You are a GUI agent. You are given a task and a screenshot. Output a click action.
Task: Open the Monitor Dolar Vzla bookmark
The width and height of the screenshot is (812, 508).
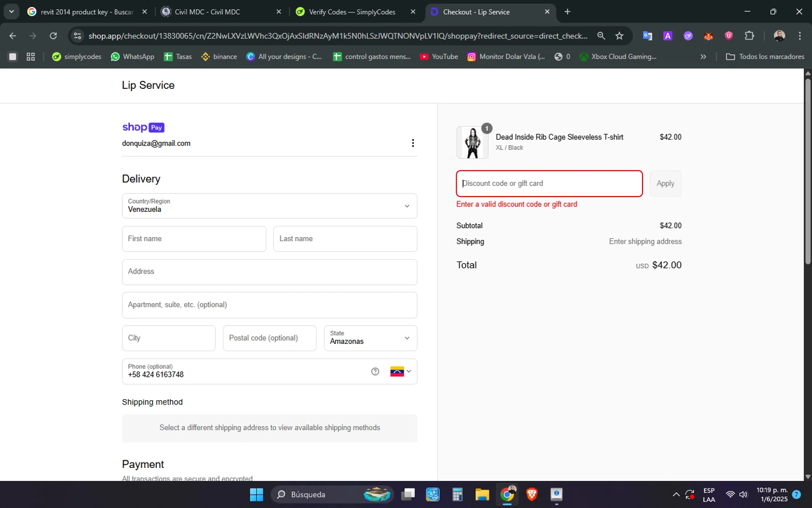pyautogui.click(x=506, y=56)
